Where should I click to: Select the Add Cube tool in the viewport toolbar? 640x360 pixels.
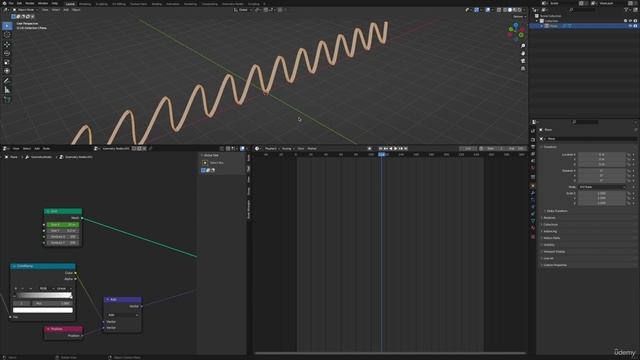pyautogui.click(x=7, y=100)
